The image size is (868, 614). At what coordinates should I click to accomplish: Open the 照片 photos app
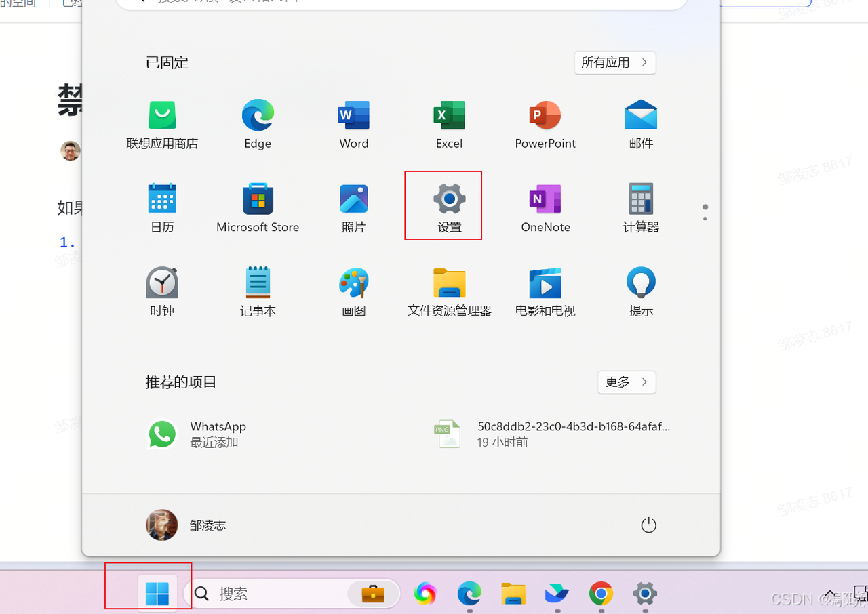tap(354, 209)
